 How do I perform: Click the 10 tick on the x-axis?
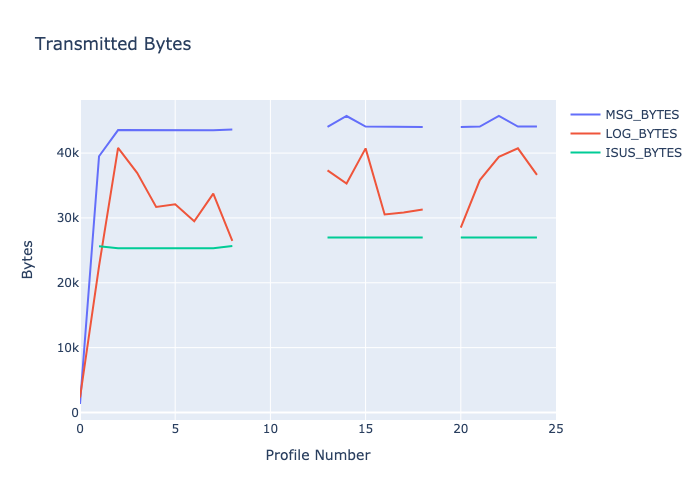[270, 430]
